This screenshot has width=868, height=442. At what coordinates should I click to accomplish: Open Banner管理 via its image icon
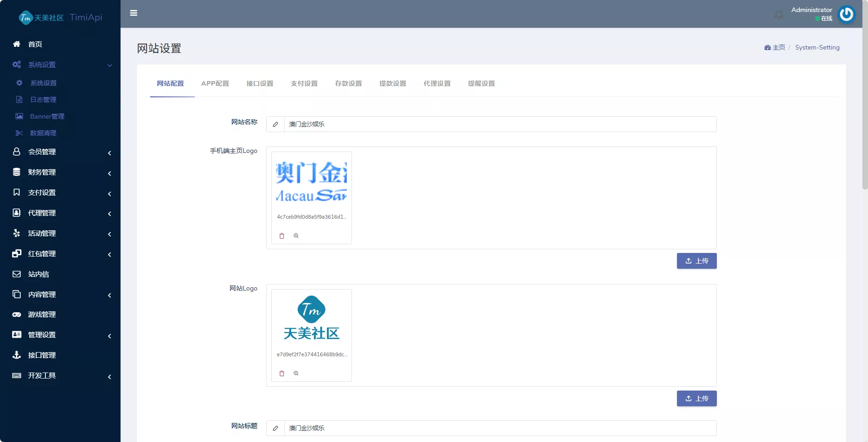click(x=19, y=116)
